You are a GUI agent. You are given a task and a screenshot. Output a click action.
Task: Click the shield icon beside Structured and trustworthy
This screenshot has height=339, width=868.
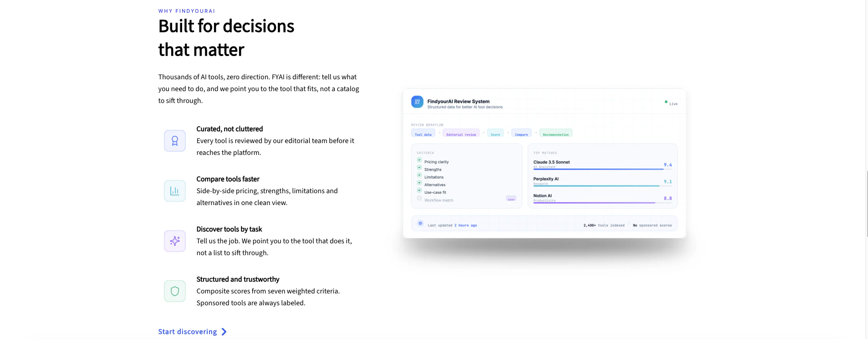[175, 291]
